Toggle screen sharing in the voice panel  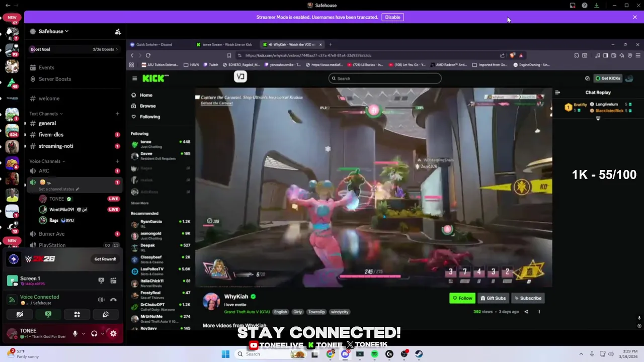click(48, 315)
